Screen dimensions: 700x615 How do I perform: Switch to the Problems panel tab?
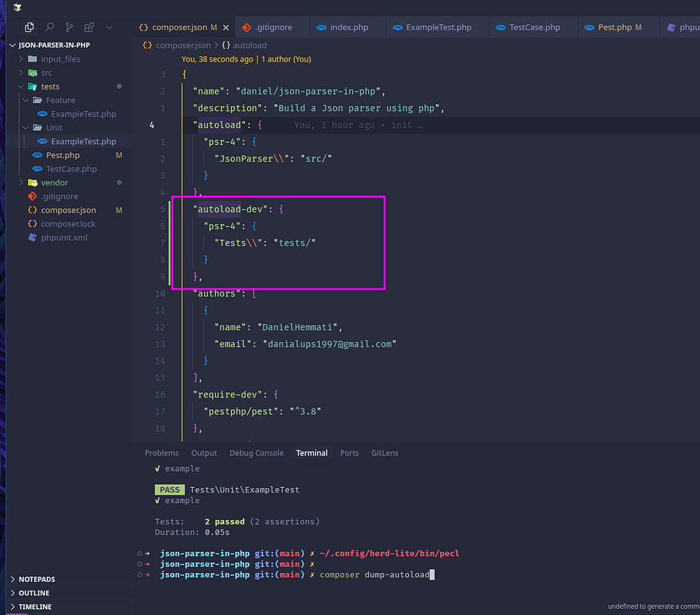pyautogui.click(x=162, y=453)
